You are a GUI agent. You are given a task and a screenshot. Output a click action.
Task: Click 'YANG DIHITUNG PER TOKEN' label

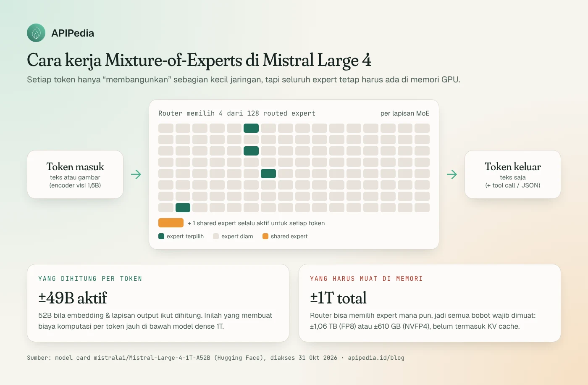coord(90,279)
